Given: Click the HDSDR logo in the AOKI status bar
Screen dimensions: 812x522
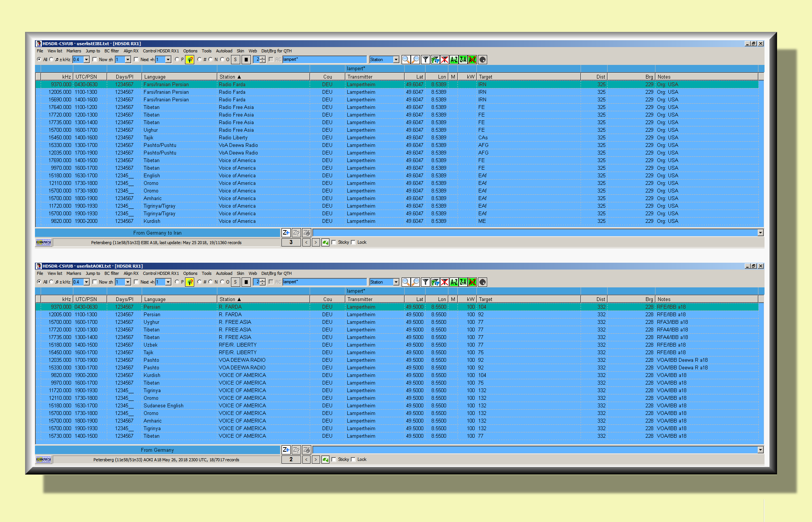Looking at the screenshot, I should [43, 460].
